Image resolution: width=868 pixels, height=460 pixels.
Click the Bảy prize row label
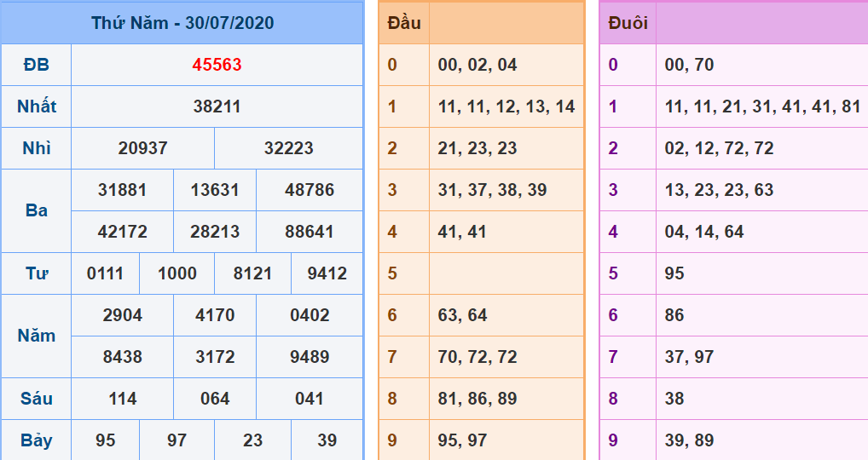click(36, 440)
